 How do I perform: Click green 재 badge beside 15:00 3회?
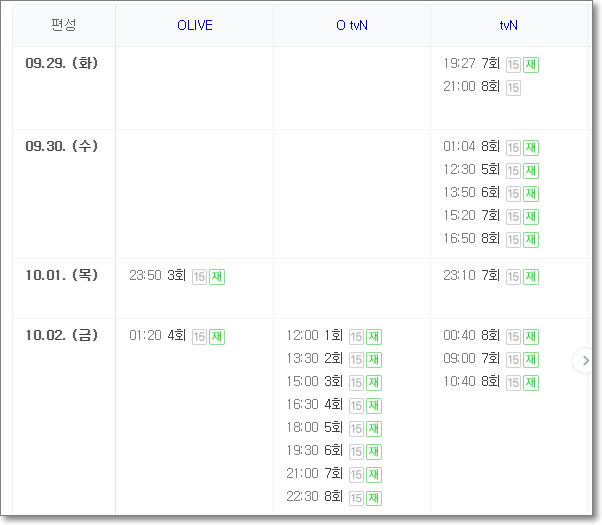374,383
